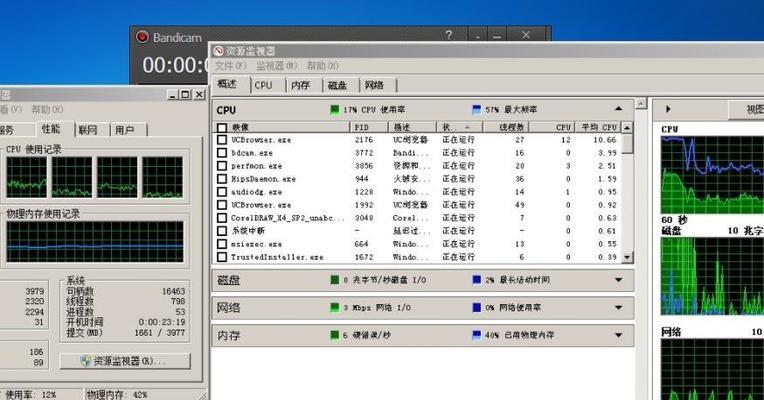Click the Bandicam red record logo icon

142,37
